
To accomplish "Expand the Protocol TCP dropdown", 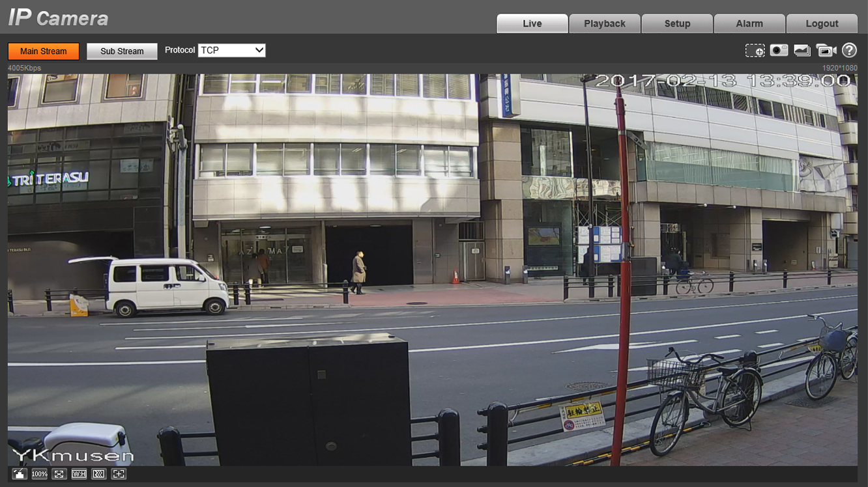I will 231,50.
